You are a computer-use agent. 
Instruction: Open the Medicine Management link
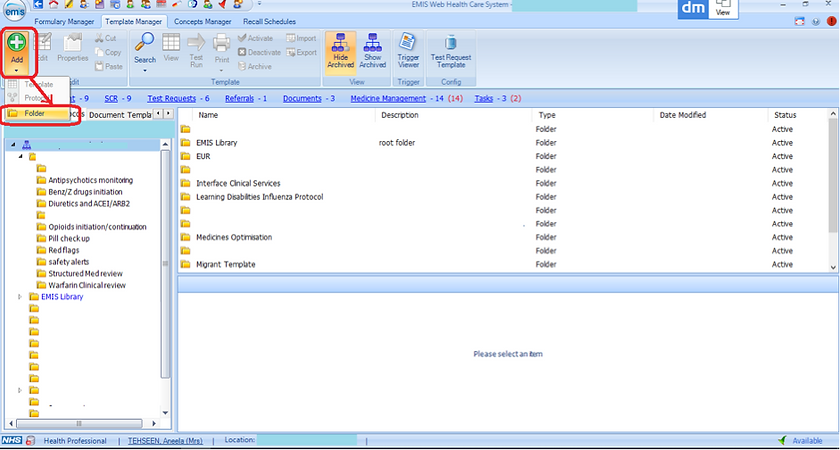pyautogui.click(x=388, y=99)
